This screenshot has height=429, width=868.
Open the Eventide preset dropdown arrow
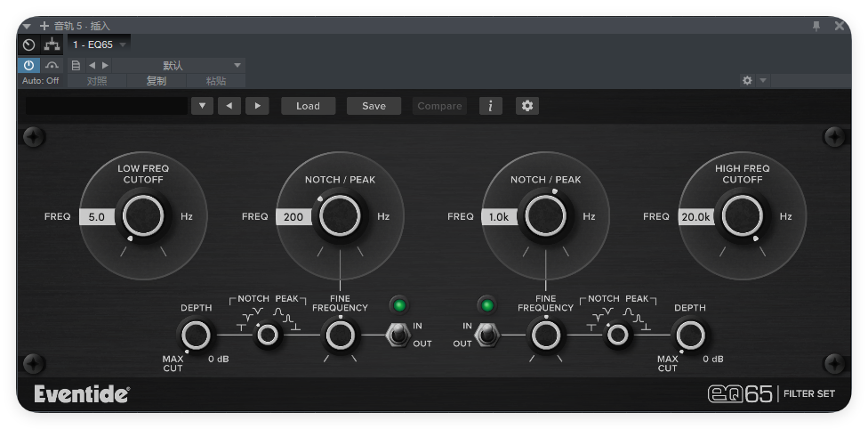click(202, 106)
